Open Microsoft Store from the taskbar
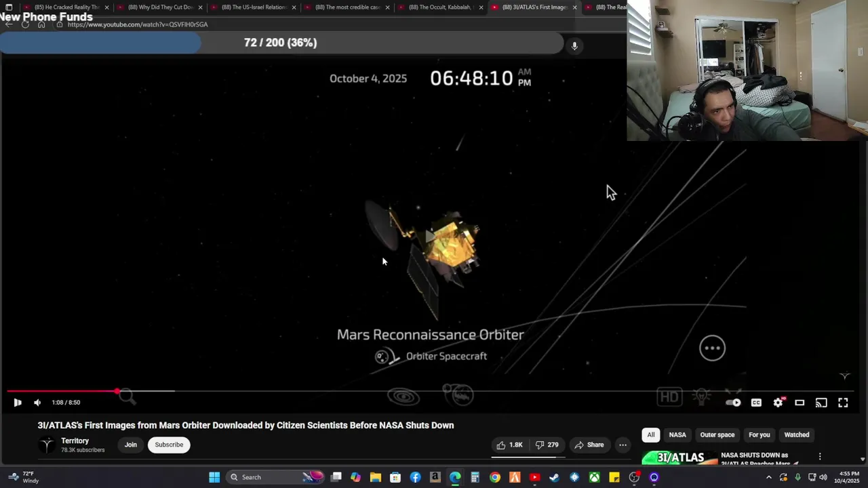The width and height of the screenshot is (868, 488). point(395,477)
